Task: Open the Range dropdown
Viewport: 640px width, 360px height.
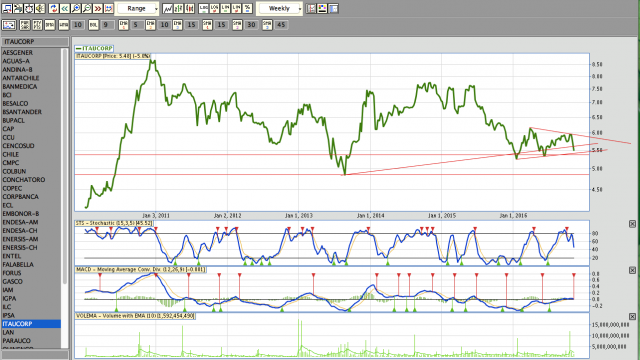Action: coord(137,9)
